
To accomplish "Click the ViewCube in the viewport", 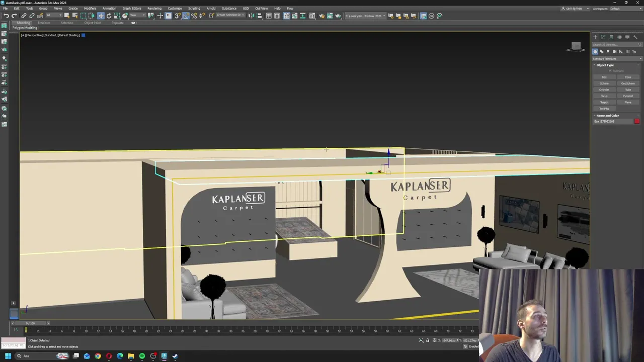I will 576,47.
